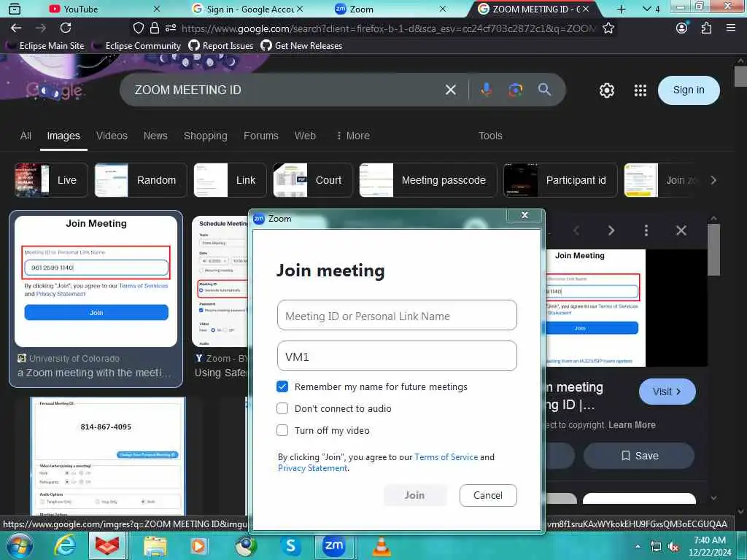The image size is (747, 560).
Task: Click Learn More copyright link
Action: 632,425
